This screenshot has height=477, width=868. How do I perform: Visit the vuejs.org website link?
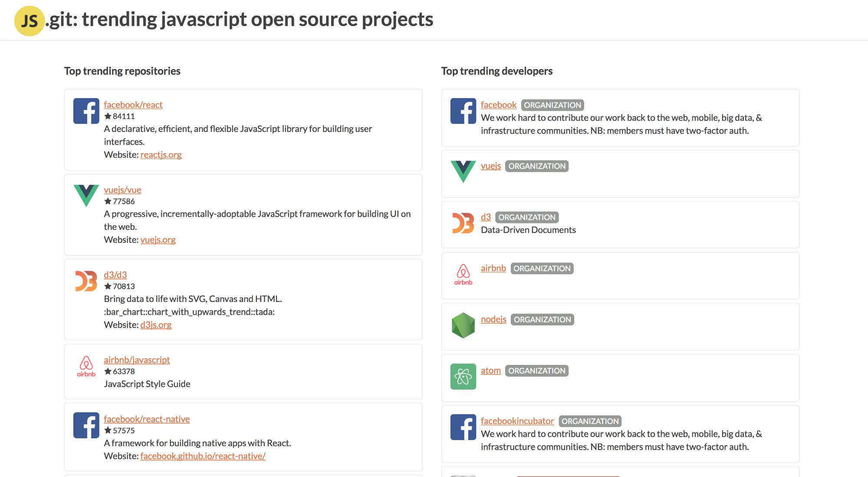coord(158,240)
